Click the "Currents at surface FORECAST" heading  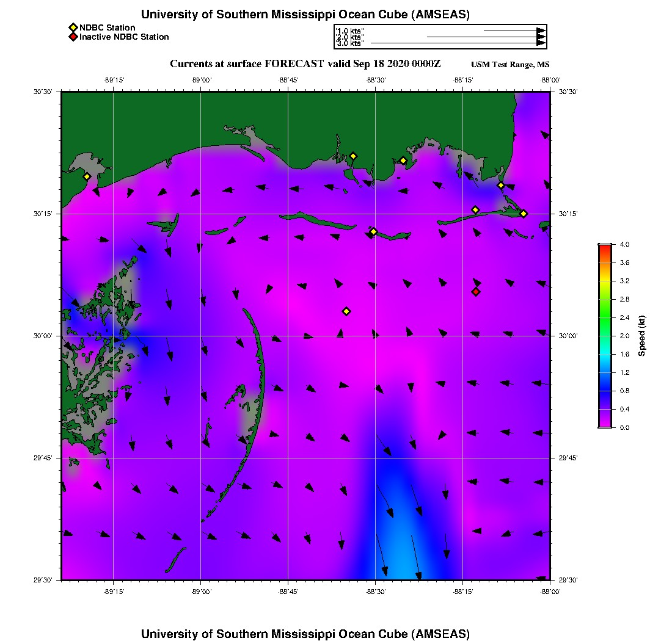point(247,63)
